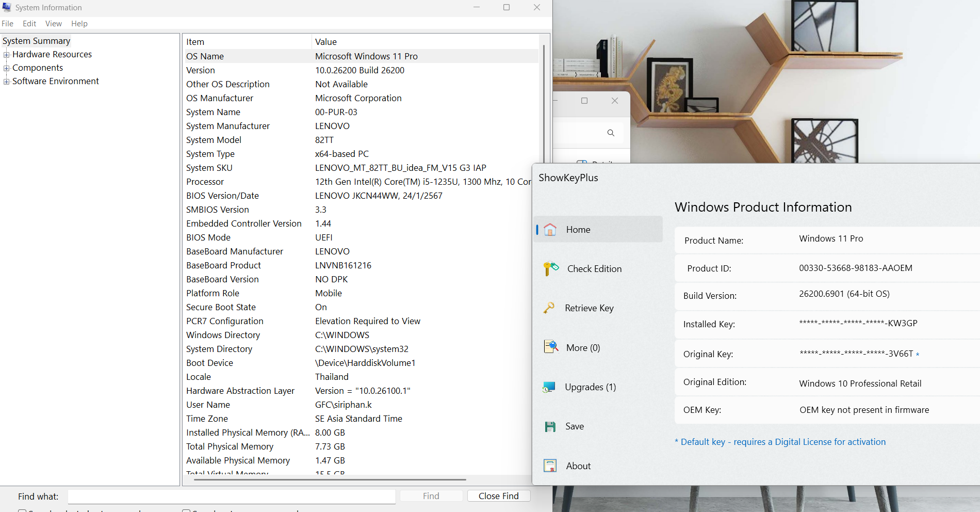
Task: Open the More (0) document icon
Action: 550,347
